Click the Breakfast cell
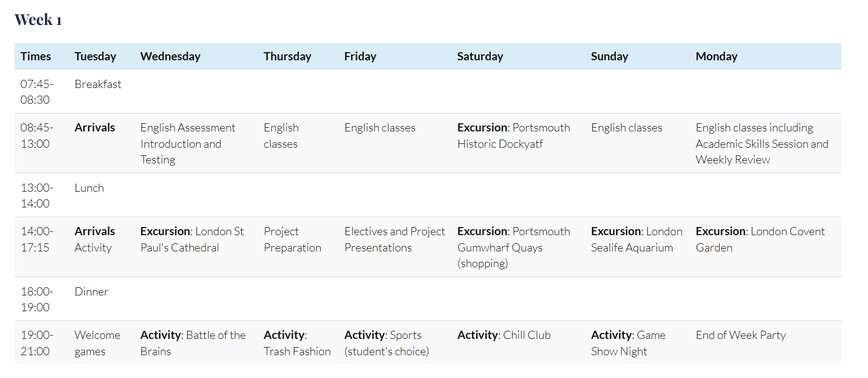868x378 pixels. [x=98, y=84]
